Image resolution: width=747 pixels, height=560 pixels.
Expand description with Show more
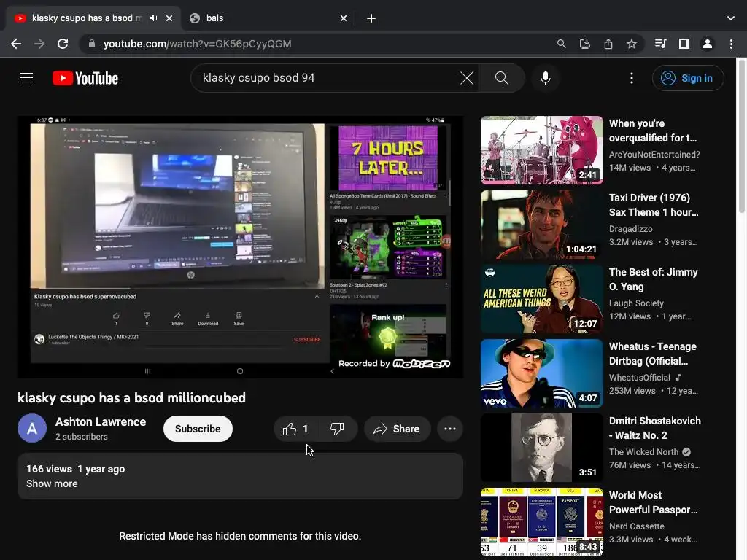(x=52, y=483)
